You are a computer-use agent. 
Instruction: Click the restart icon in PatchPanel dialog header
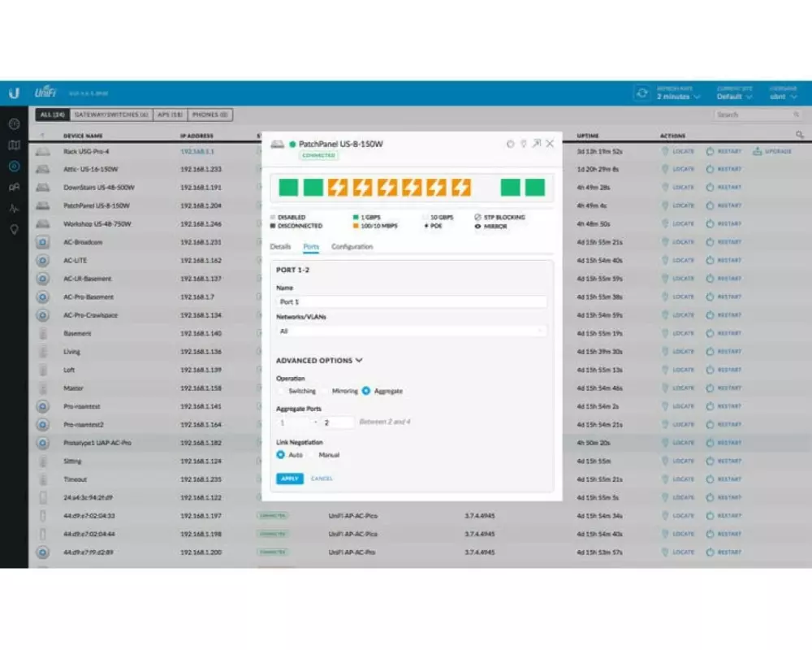click(x=511, y=144)
